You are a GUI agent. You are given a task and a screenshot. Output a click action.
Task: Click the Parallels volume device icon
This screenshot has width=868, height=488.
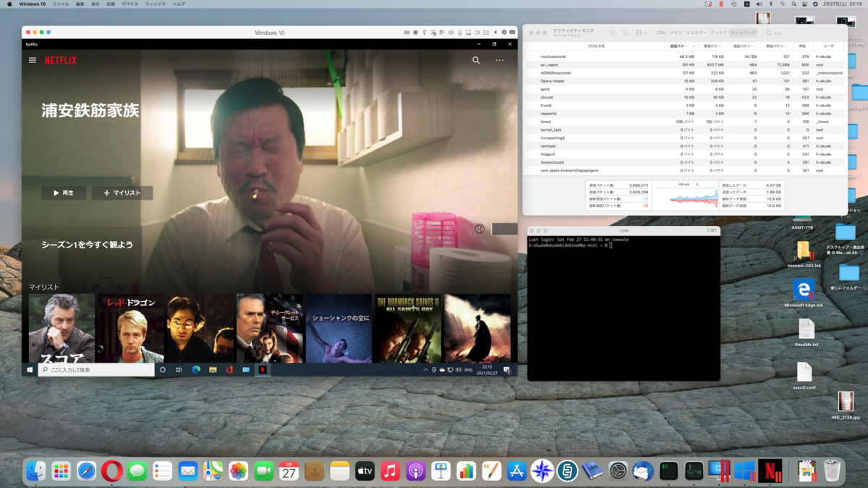tap(451, 33)
